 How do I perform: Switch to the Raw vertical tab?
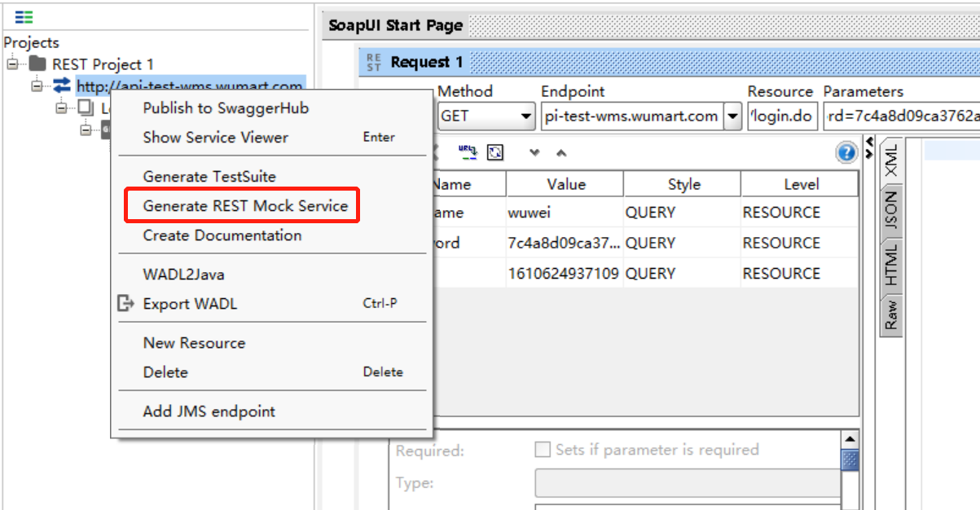[x=891, y=314]
